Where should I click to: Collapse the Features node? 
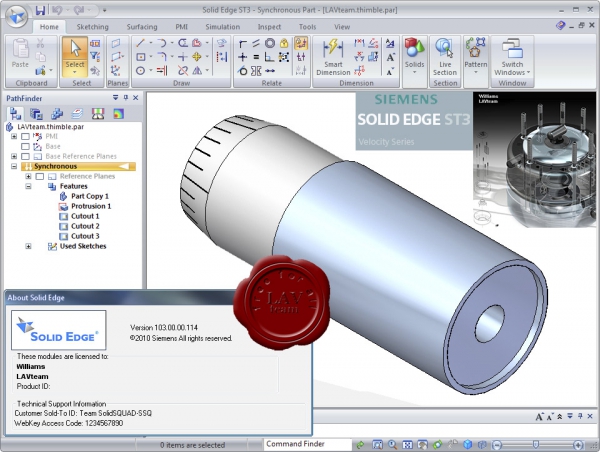point(28,186)
